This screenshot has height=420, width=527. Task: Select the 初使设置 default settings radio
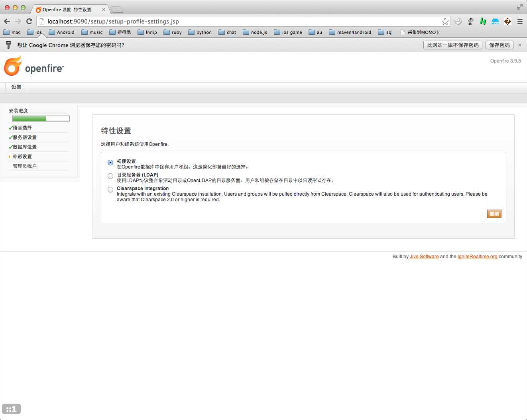click(110, 163)
